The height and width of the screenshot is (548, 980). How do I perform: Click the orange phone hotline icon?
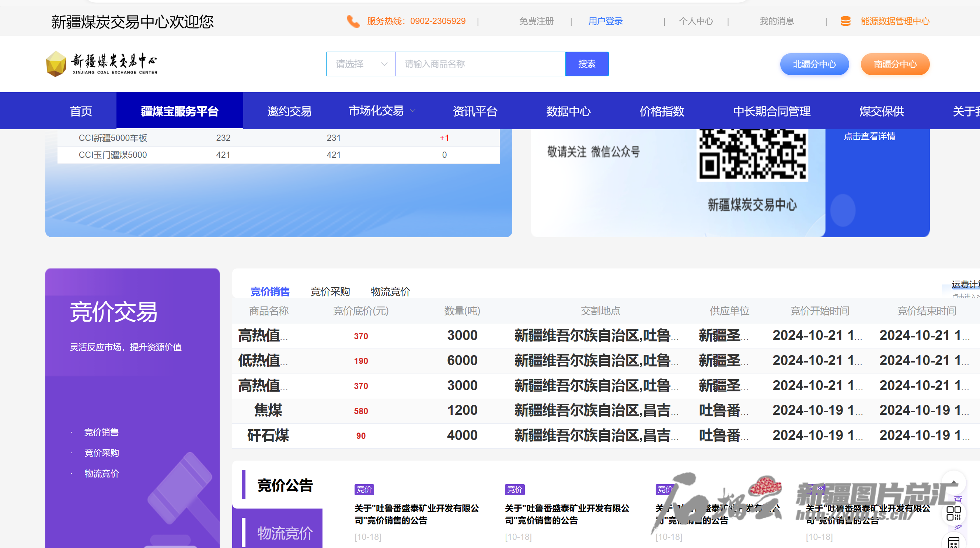(x=353, y=21)
